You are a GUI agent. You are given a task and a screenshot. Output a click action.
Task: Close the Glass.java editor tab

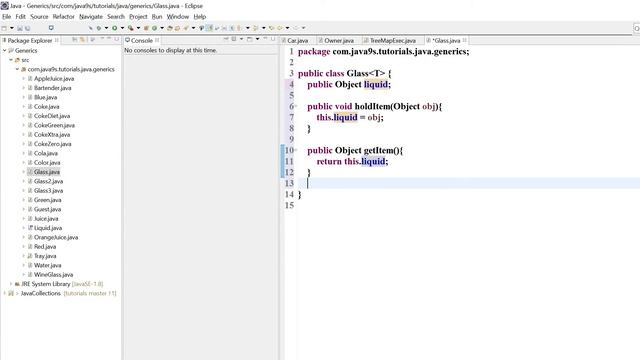[464, 40]
